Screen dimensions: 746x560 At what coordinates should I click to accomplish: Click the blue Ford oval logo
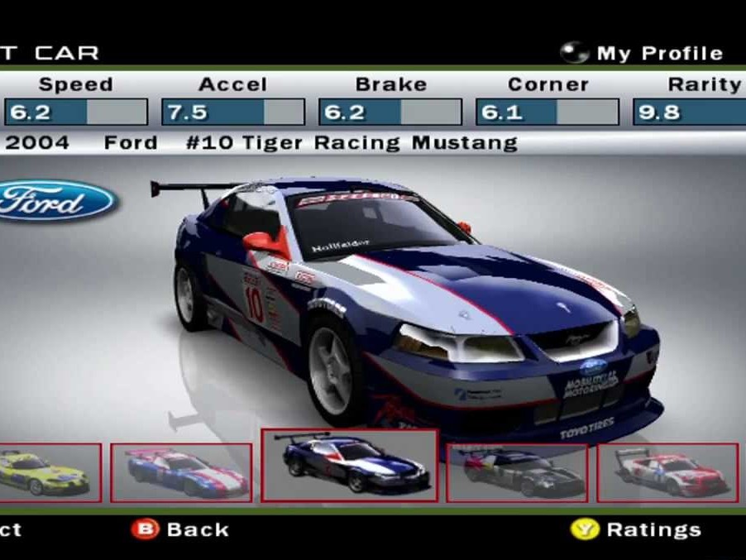coord(55,202)
